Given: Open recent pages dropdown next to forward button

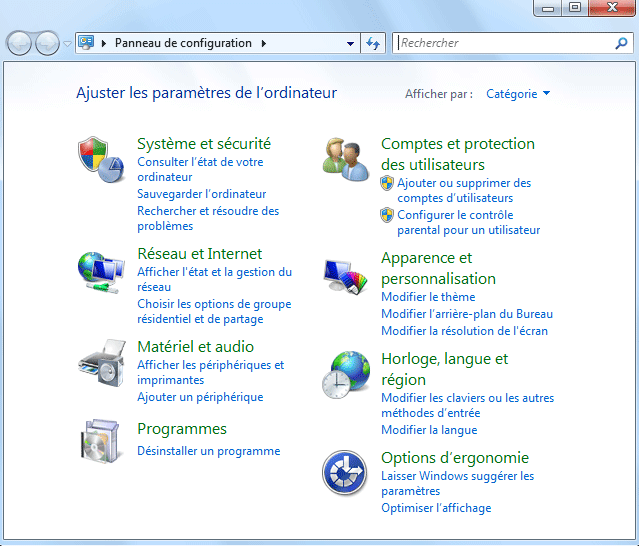Looking at the screenshot, I should pos(68,43).
